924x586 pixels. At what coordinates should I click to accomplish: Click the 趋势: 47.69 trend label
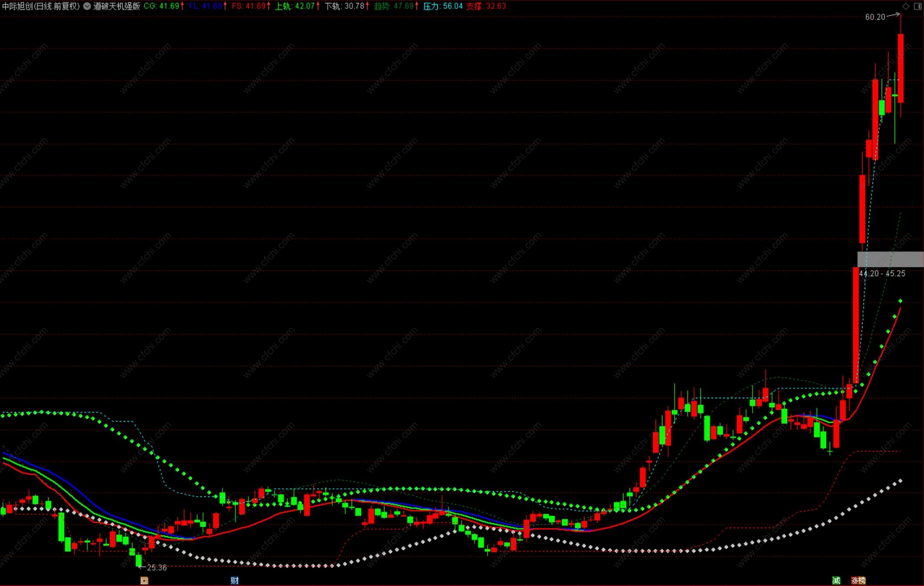(395, 6)
